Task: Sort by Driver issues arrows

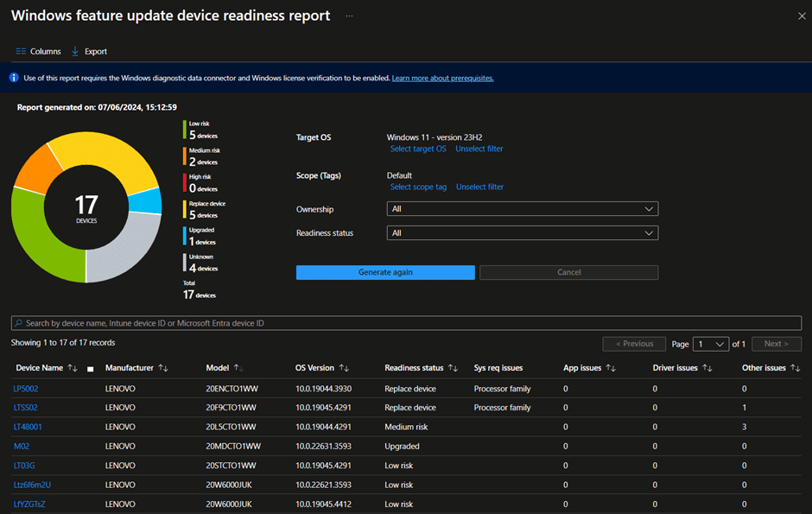Action: pyautogui.click(x=707, y=368)
